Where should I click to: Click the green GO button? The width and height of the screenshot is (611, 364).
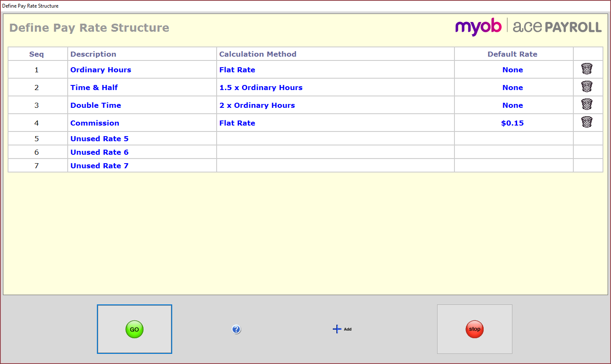click(134, 329)
